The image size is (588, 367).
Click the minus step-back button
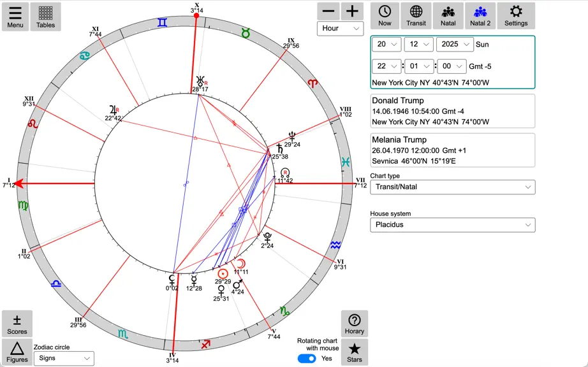[x=328, y=11]
